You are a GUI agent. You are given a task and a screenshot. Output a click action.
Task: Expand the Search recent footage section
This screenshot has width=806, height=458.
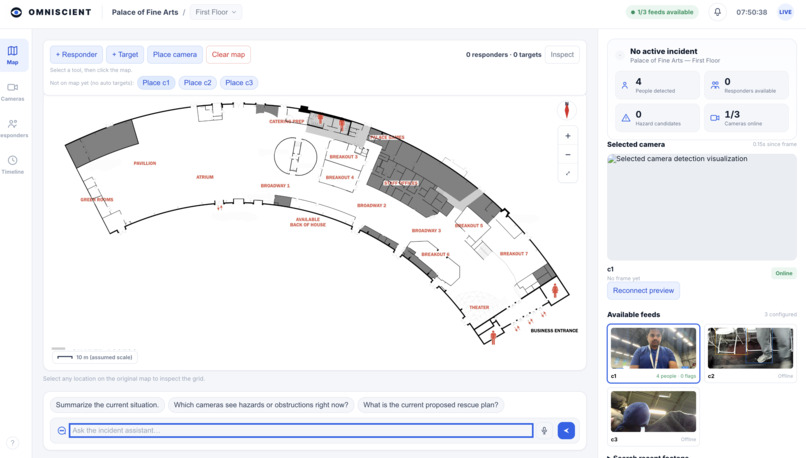648,455
